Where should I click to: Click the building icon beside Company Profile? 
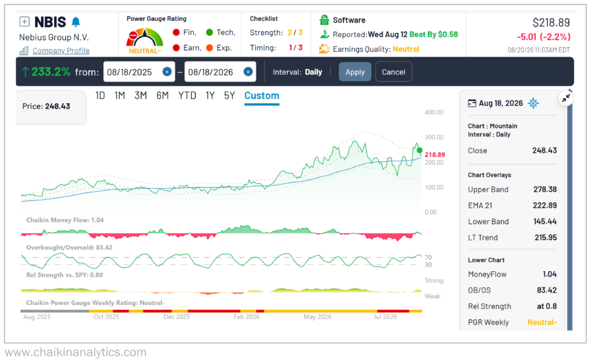pos(24,50)
